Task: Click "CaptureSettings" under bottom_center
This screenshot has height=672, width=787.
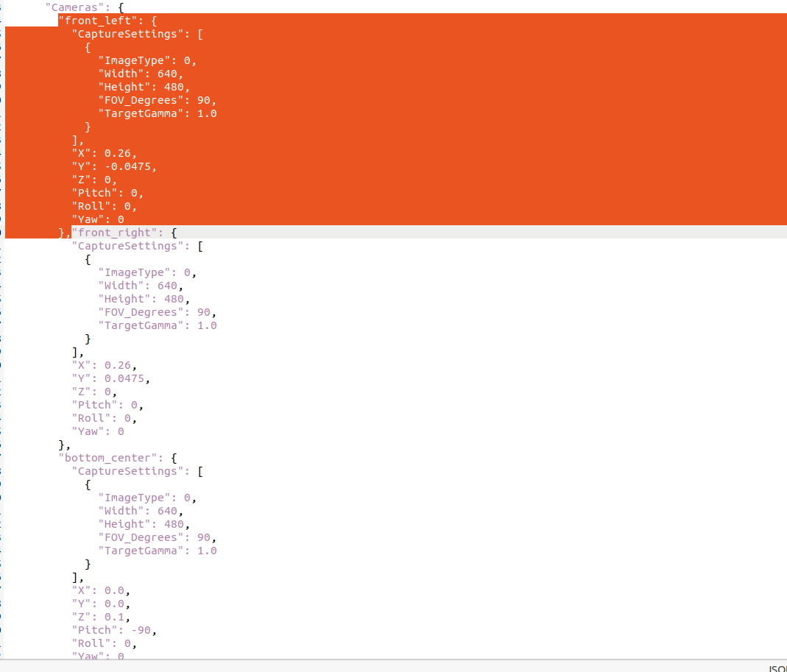Action: [127, 471]
